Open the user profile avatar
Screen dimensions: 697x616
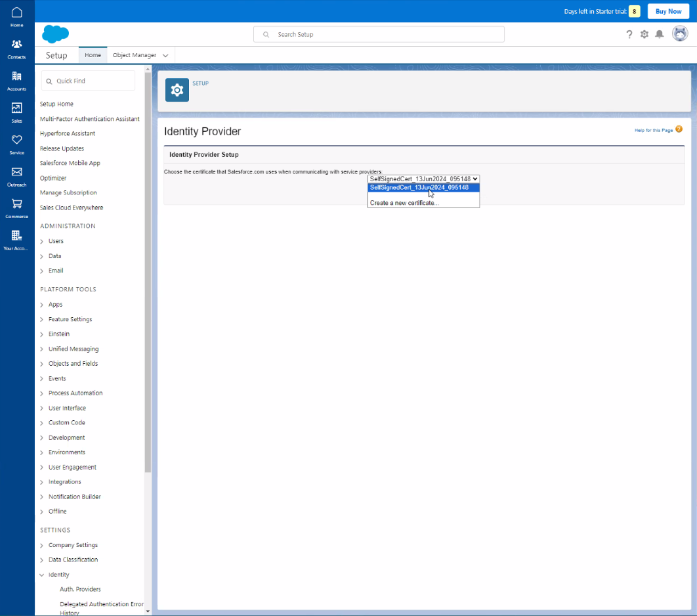tap(680, 33)
